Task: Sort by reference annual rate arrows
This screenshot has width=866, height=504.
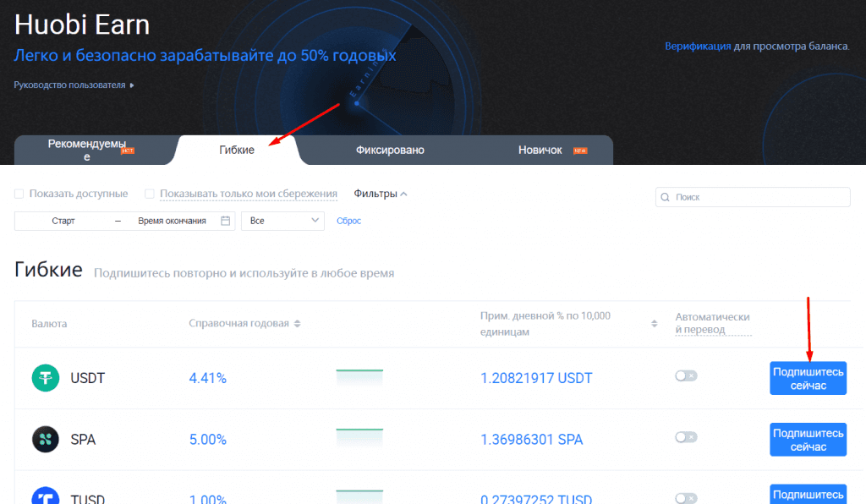Action: pos(297,324)
